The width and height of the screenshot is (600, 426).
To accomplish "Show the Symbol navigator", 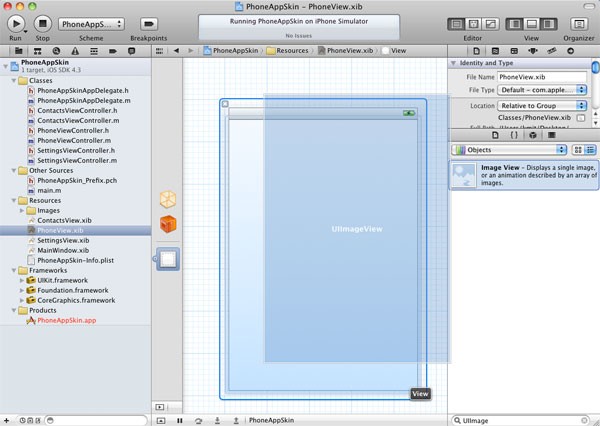I will pyautogui.click(x=37, y=51).
